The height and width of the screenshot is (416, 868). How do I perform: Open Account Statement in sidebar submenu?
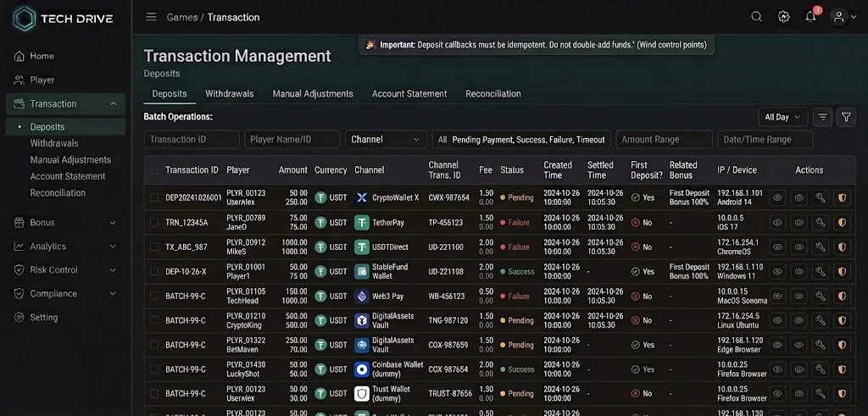pos(68,176)
